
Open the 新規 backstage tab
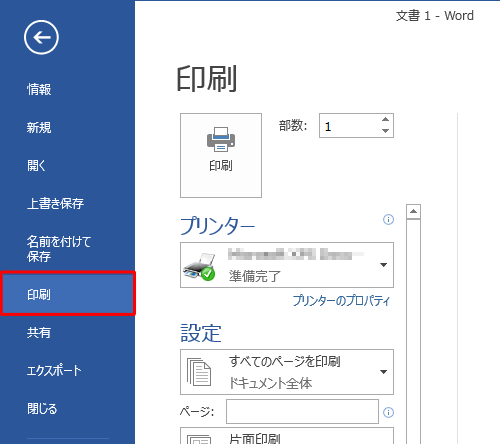[39, 128]
